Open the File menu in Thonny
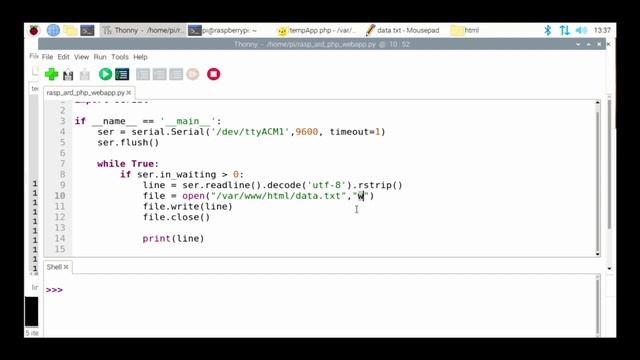The width and height of the screenshot is (640, 360). click(x=47, y=57)
